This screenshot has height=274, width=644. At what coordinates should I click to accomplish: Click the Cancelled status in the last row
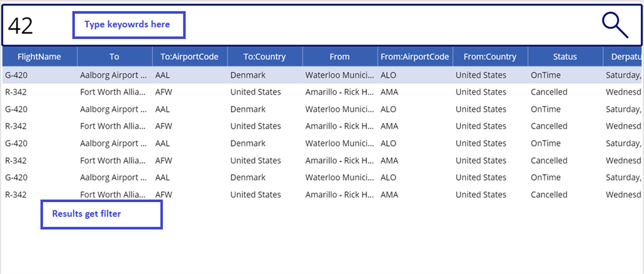549,195
